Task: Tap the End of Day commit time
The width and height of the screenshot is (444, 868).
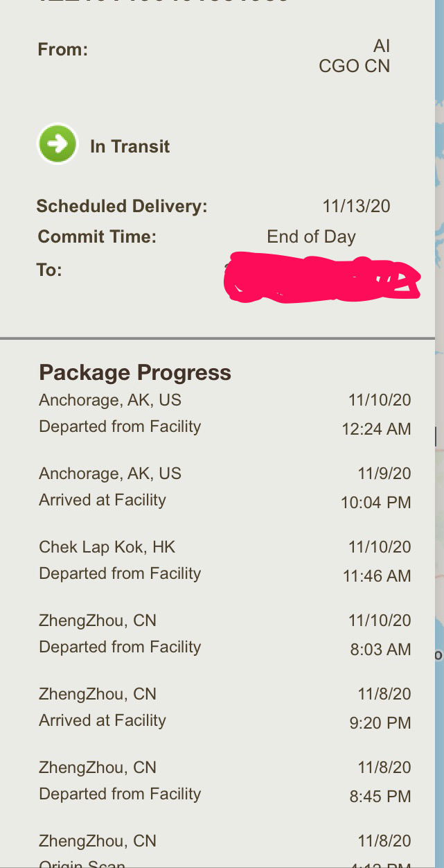Action: (311, 236)
